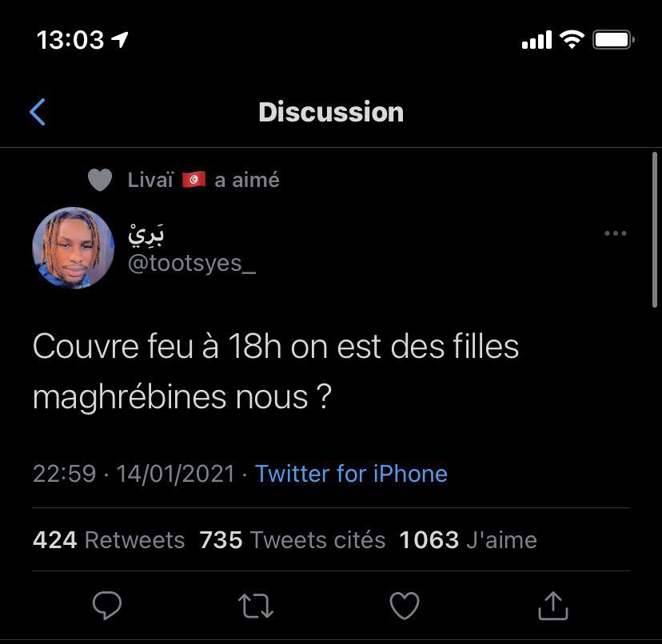The width and height of the screenshot is (662, 644).
Task: Tap the 22:59 · 14/01/2021 timestamp
Action: [134, 474]
